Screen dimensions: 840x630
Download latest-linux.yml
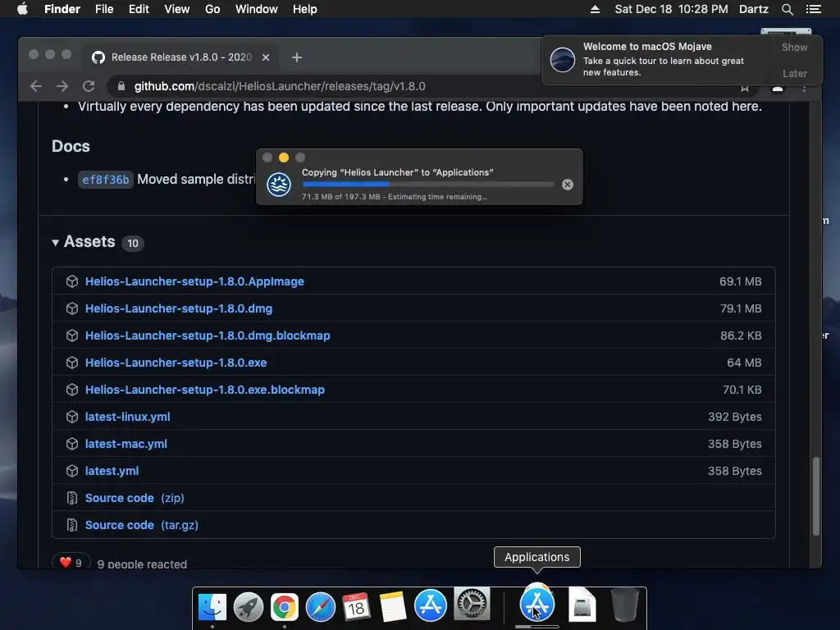pyautogui.click(x=127, y=417)
